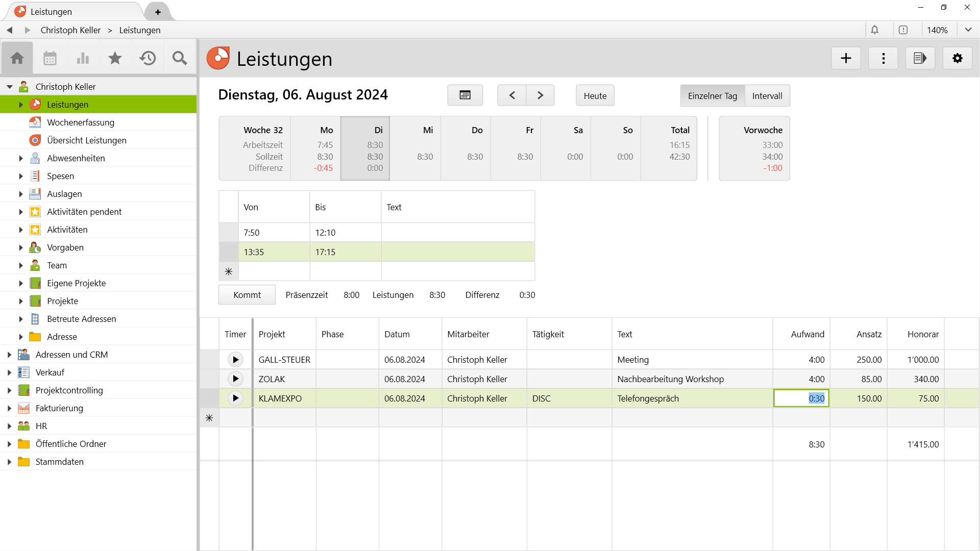The image size is (980, 551).
Task: Start the timer for the GALL-STEUER row
Action: (235, 359)
